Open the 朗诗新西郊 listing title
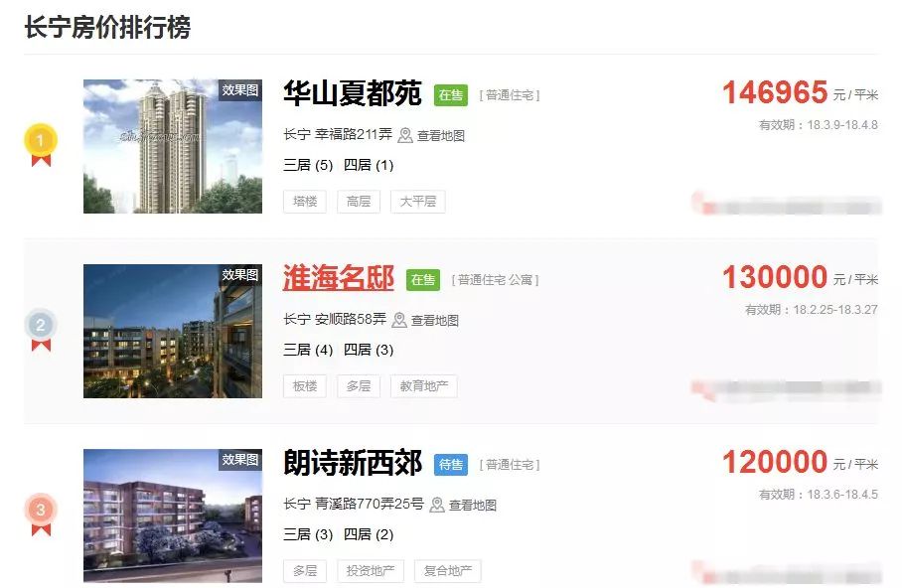 coord(352,463)
